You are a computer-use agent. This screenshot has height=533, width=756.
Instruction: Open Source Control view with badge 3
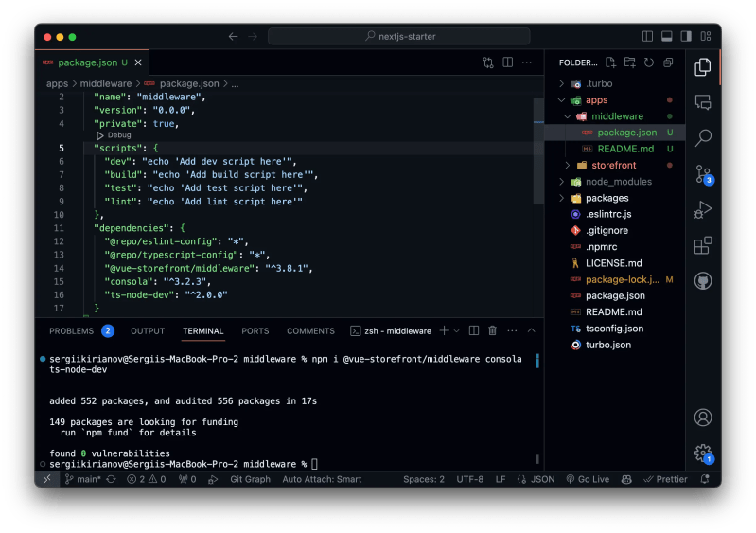point(703,174)
